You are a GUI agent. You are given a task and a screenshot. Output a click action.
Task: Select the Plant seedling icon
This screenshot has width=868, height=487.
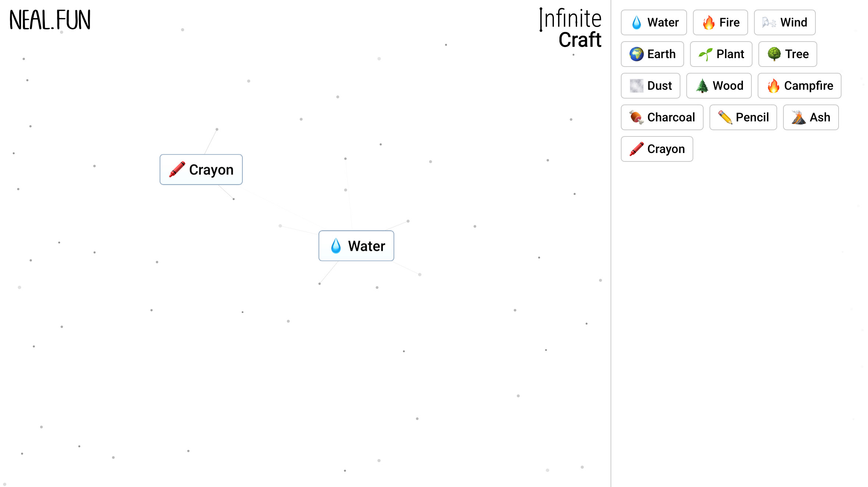coord(704,54)
